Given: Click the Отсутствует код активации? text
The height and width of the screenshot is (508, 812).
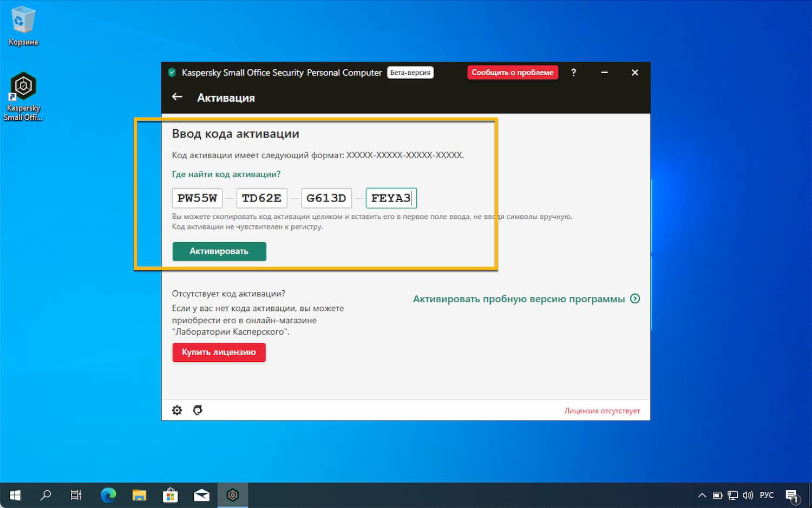Looking at the screenshot, I should tap(228, 294).
